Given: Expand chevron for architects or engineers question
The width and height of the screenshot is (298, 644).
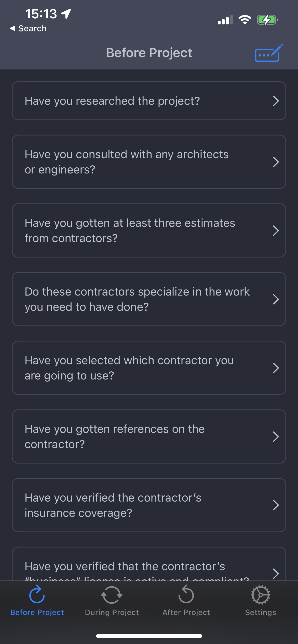Looking at the screenshot, I should click(276, 162).
